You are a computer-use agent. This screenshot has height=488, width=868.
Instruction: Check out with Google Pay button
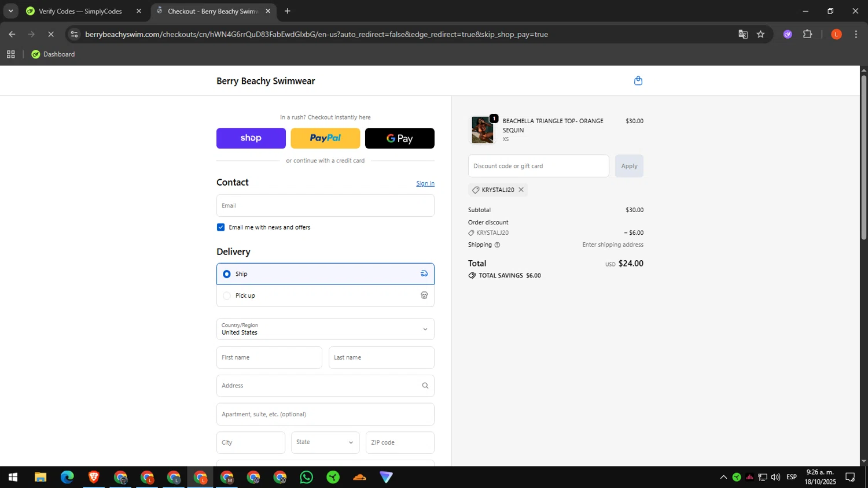400,138
